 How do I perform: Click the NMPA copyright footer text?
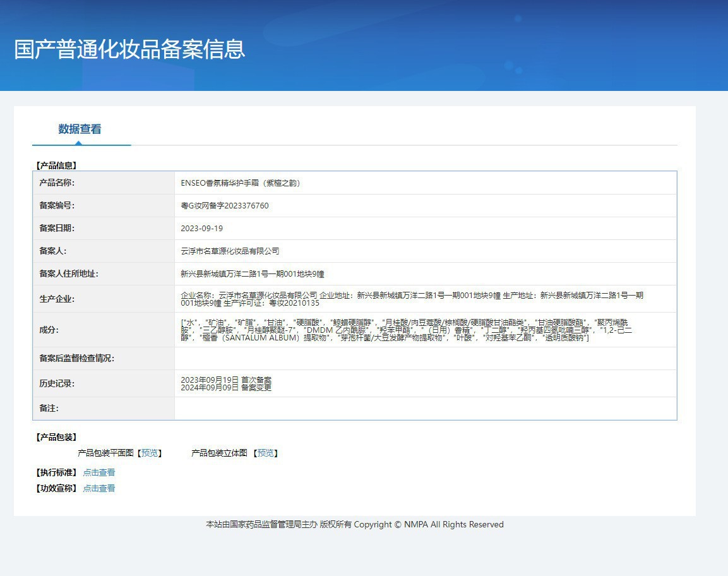click(x=355, y=524)
